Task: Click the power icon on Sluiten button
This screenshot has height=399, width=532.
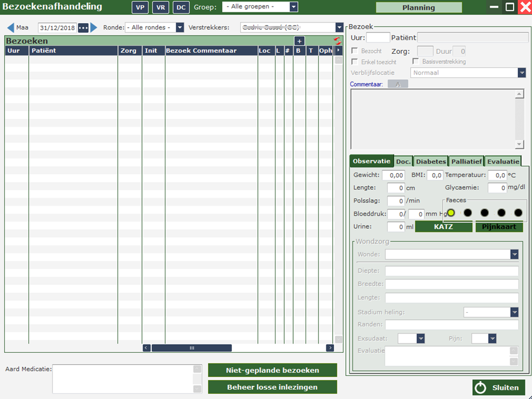Action: 481,388
